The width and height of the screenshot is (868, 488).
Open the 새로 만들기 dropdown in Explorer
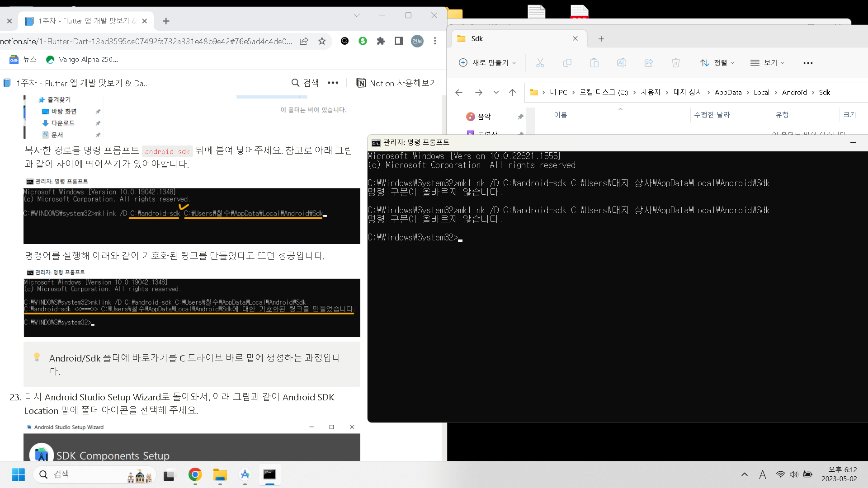point(487,63)
